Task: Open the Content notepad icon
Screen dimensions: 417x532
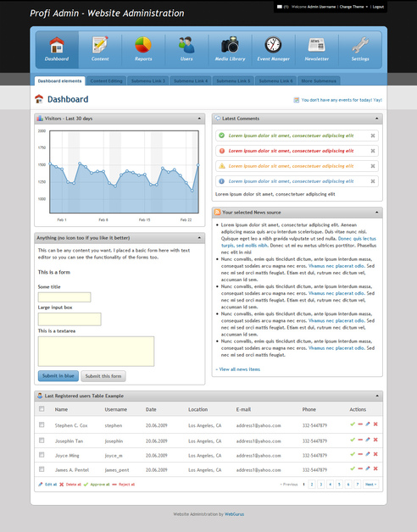Action: click(100, 45)
